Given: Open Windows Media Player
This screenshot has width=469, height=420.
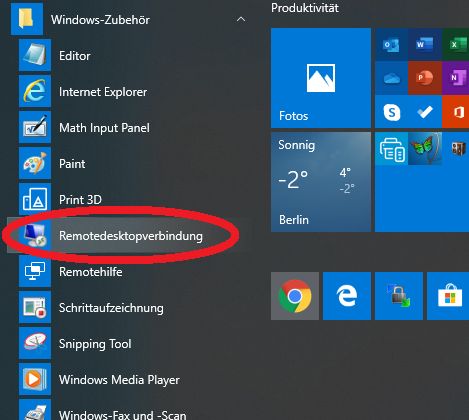Looking at the screenshot, I should coord(119,380).
